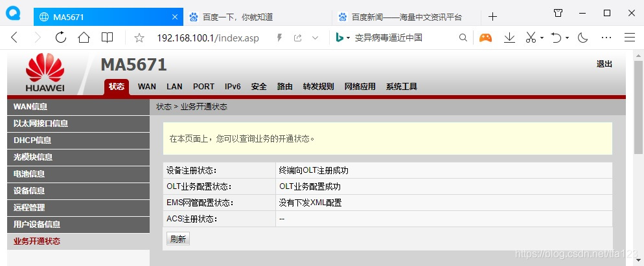Click the browser forward arrow

(x=38, y=38)
